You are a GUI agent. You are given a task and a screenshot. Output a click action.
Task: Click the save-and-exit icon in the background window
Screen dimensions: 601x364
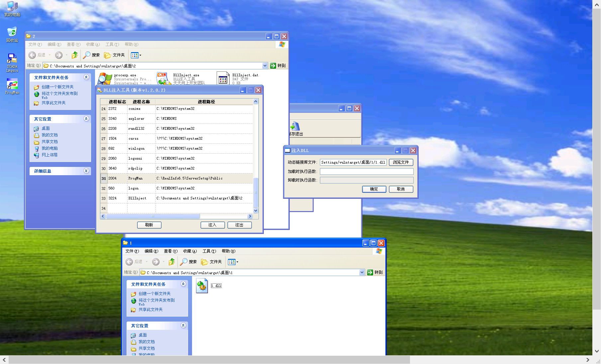coord(295,129)
